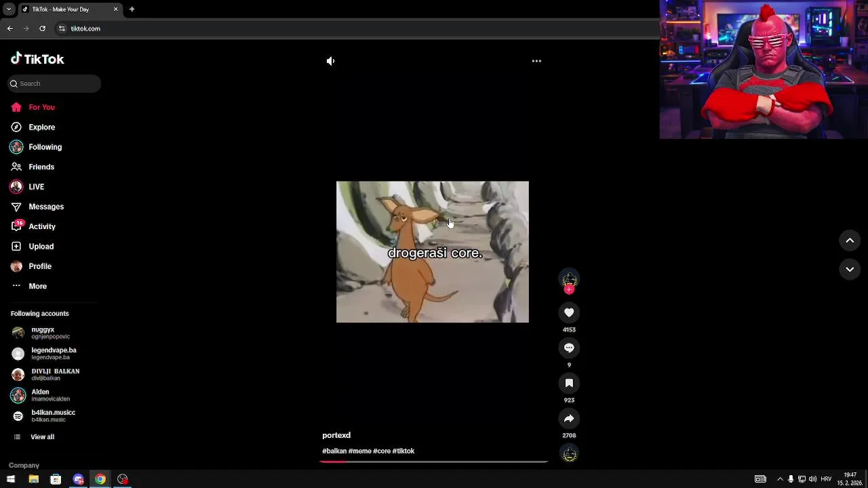Go to previous video with up chevron
The image size is (868, 488).
(x=850, y=241)
